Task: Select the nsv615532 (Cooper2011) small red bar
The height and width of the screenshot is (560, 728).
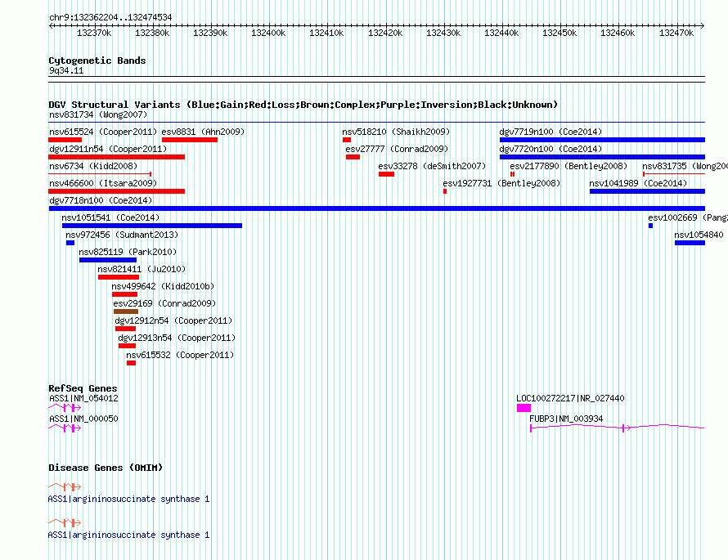Action: [x=131, y=363]
